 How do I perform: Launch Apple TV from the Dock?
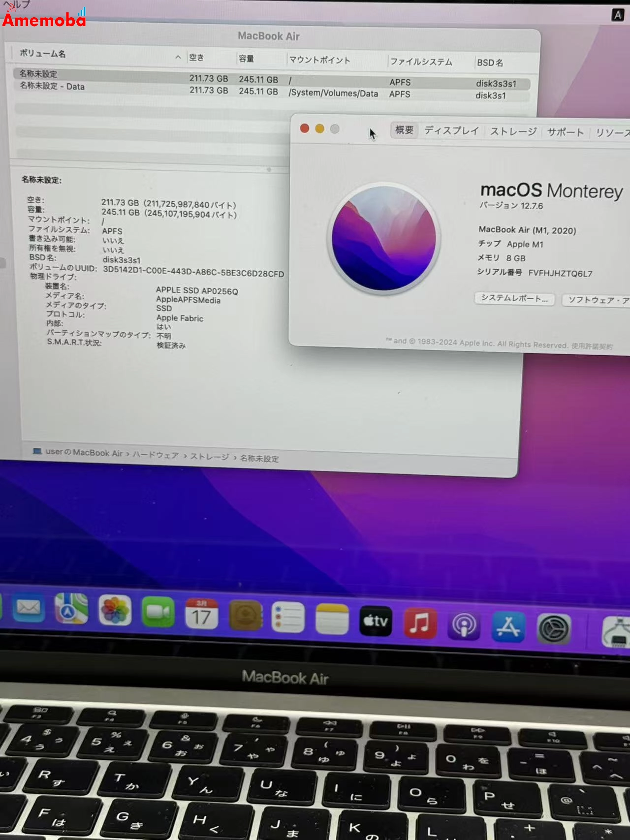[x=376, y=621]
